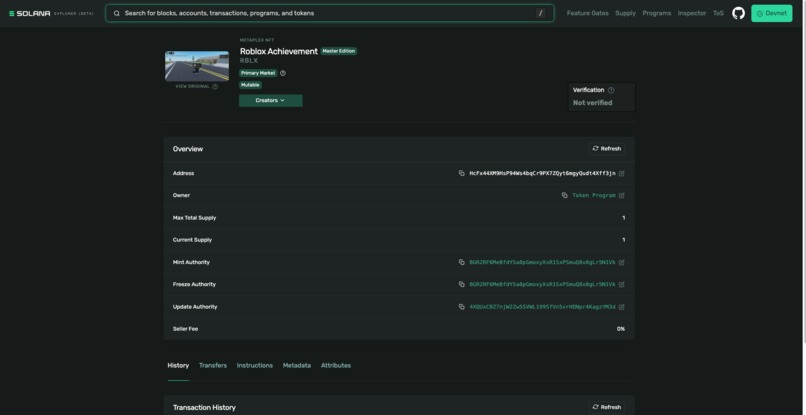Click edit icon beside Token Program

pos(621,195)
